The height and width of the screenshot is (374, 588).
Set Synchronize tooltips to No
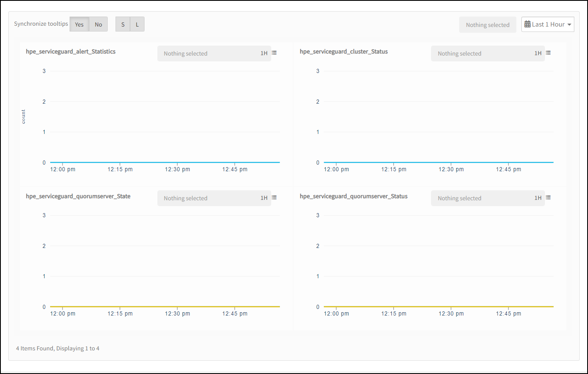(98, 24)
